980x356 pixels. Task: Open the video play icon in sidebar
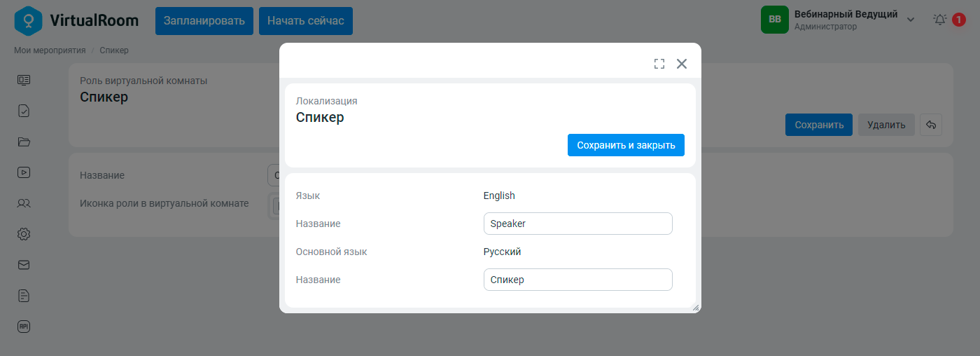click(x=24, y=172)
